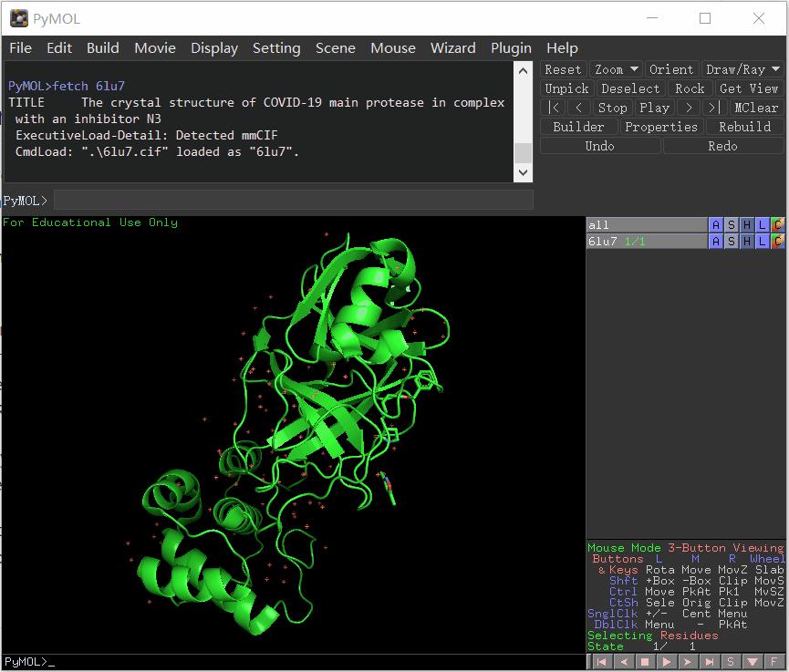Open the Setting menu

tap(276, 48)
